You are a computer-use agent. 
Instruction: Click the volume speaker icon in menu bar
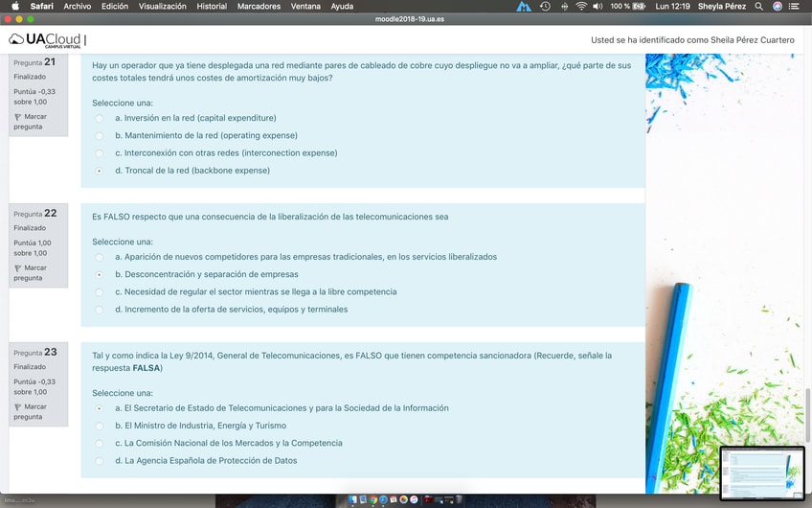point(598,6)
